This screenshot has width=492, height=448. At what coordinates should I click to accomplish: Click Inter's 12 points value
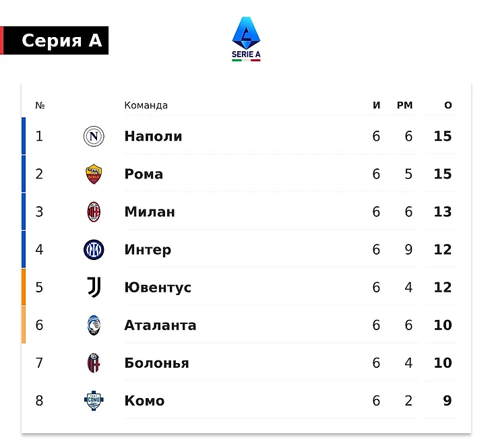click(443, 250)
